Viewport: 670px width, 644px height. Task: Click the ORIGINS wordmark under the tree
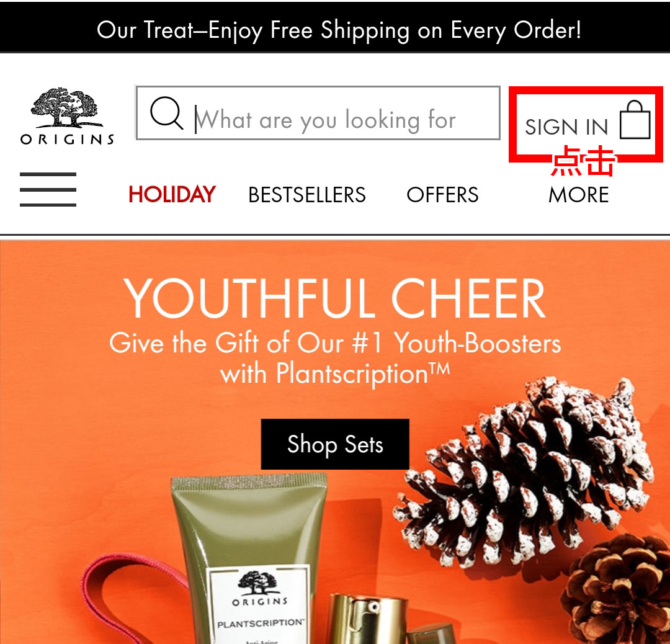tap(67, 140)
